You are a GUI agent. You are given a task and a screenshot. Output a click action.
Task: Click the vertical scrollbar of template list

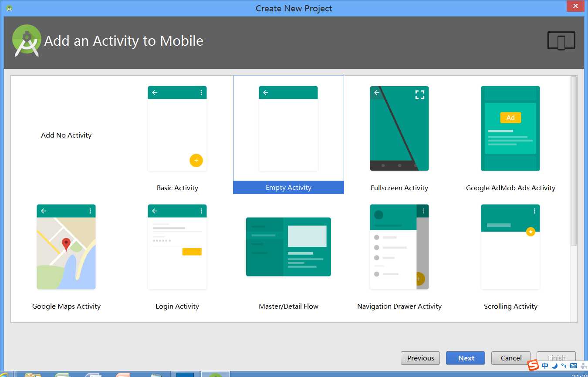click(x=574, y=161)
